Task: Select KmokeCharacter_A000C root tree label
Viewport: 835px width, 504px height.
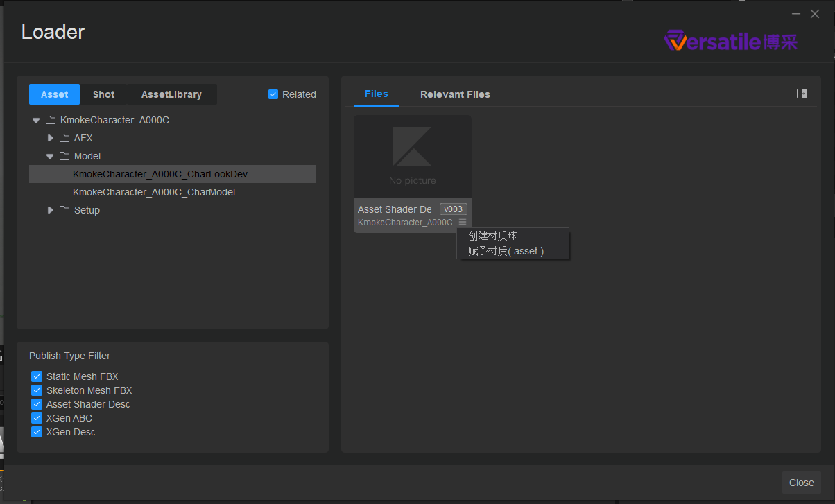Action: 114,120
